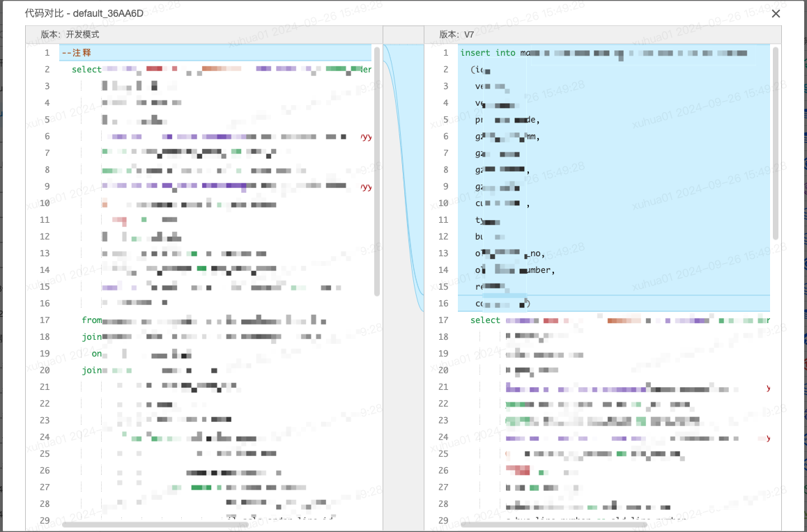Click the 版本：V7 pane header
The width and height of the screenshot is (807, 532).
click(x=456, y=34)
